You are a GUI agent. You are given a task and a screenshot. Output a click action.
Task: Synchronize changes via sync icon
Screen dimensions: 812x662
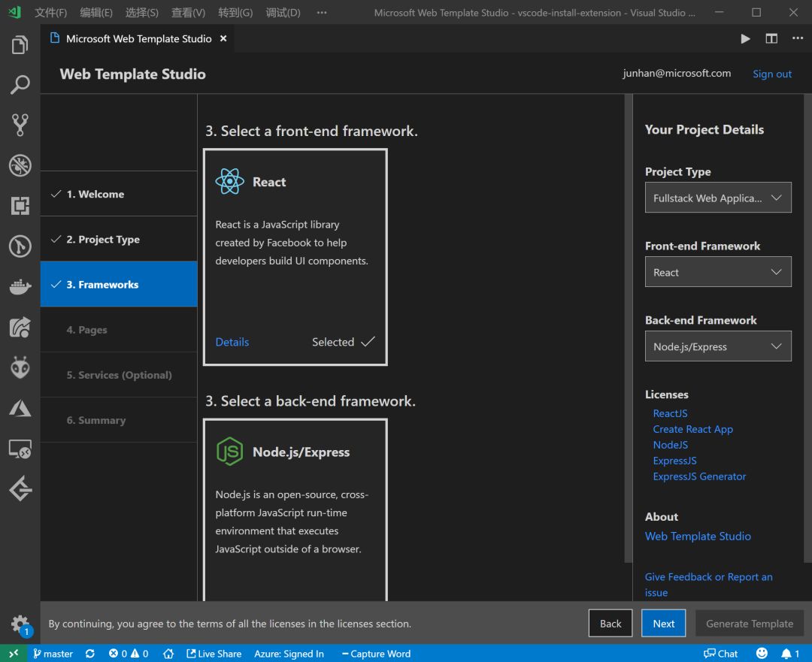pyautogui.click(x=90, y=653)
